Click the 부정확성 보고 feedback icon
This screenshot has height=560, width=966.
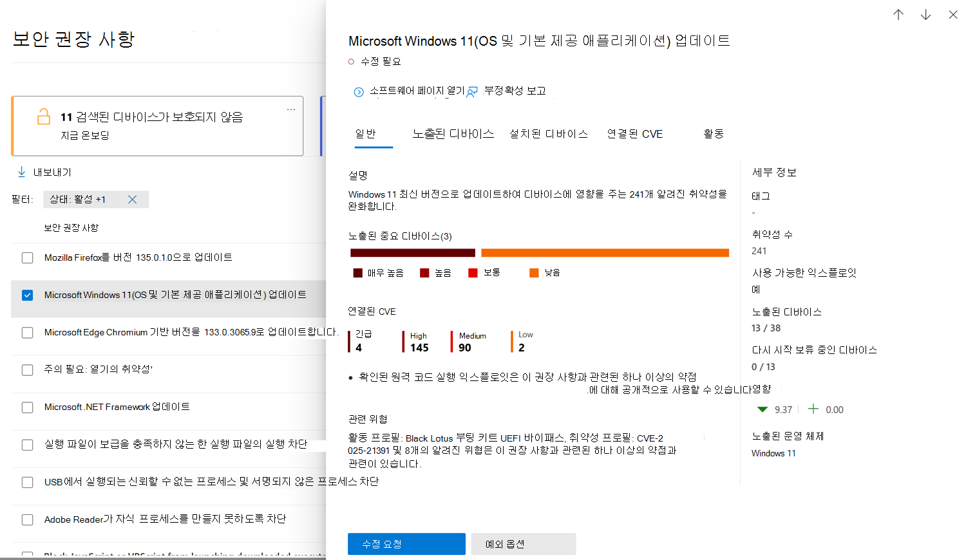472,92
